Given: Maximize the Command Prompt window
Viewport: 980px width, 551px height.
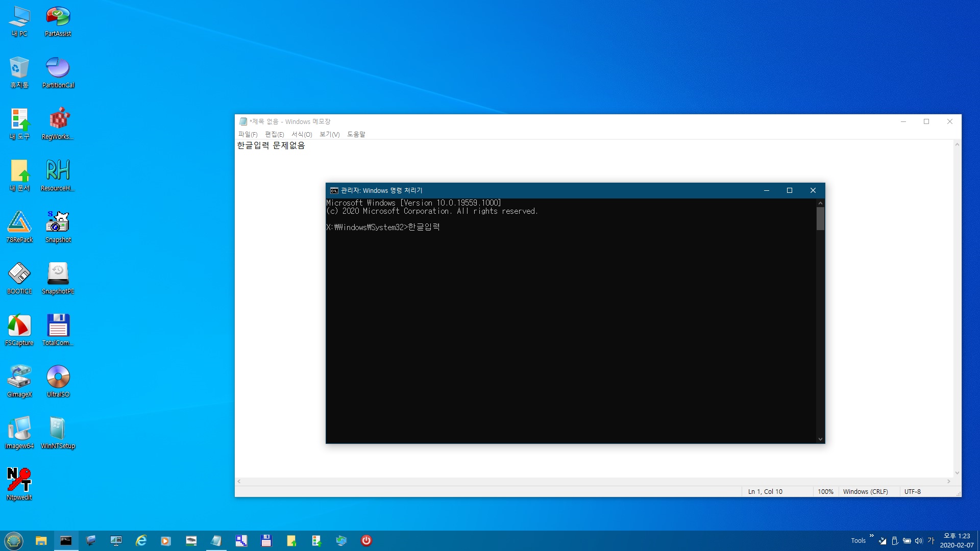Looking at the screenshot, I should click(790, 190).
